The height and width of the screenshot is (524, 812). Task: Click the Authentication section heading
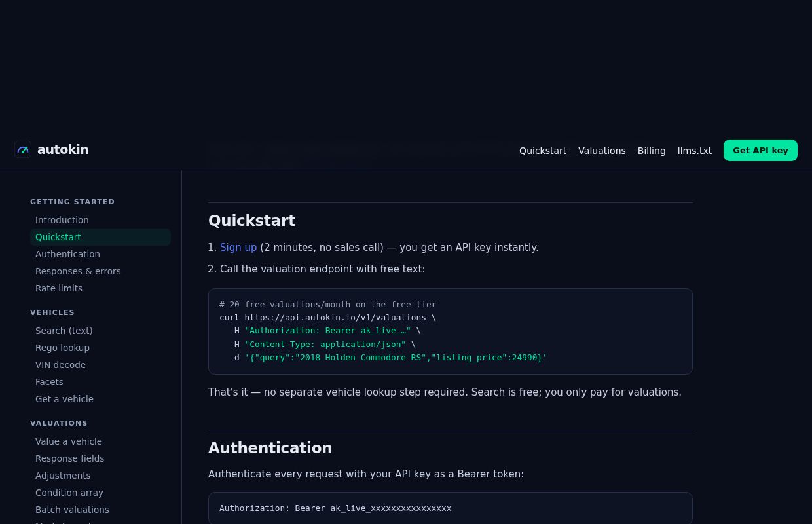coord(270,448)
